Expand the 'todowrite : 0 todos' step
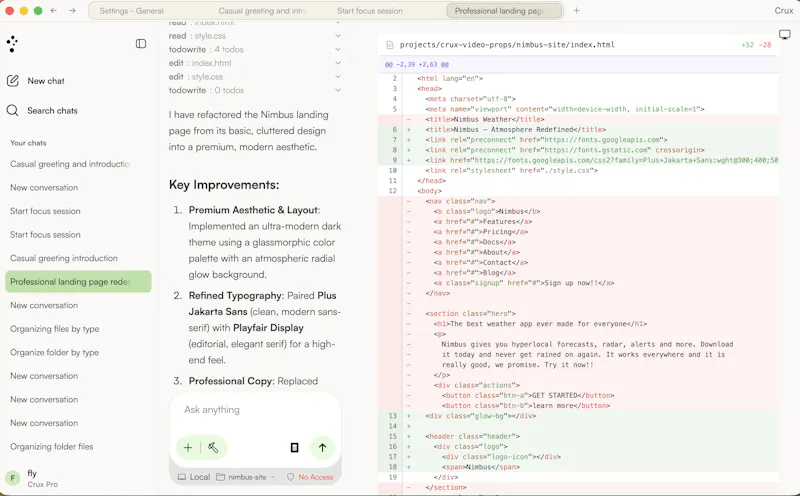The width and height of the screenshot is (800, 496). [254, 90]
